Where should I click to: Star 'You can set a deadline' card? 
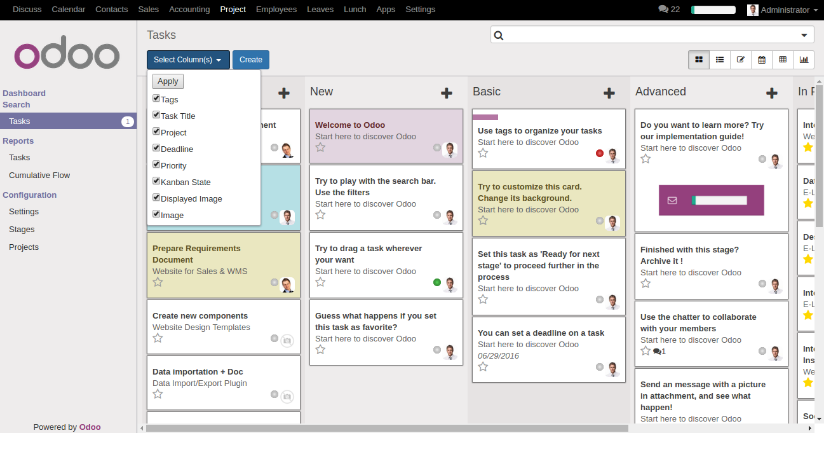coord(483,367)
